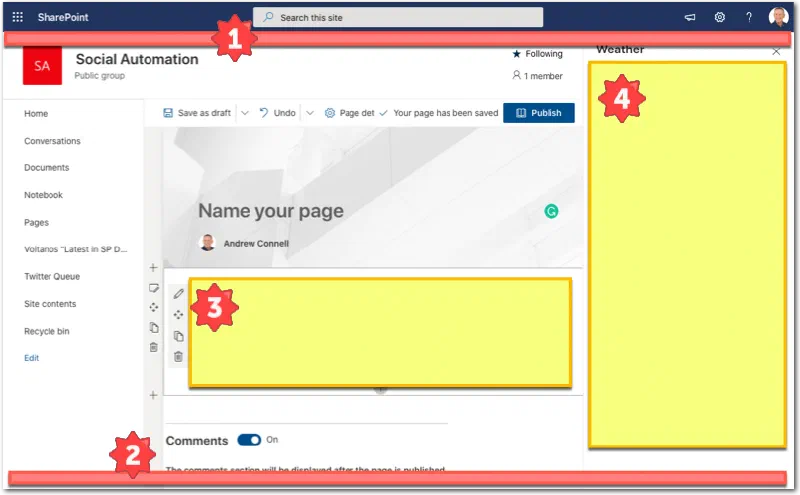Click the Duplicate section icon
Image resolution: width=800 pixels, height=495 pixels.
(154, 327)
